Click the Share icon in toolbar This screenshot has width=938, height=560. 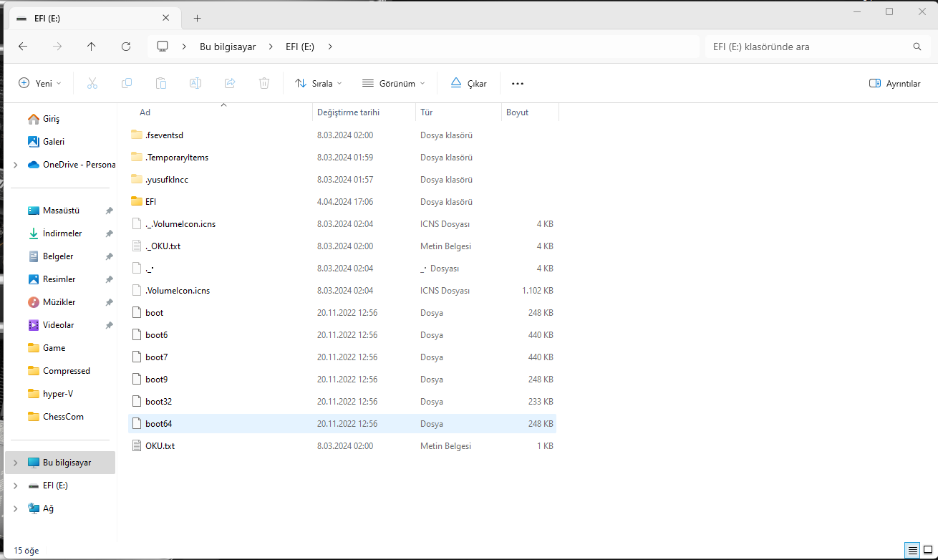230,83
